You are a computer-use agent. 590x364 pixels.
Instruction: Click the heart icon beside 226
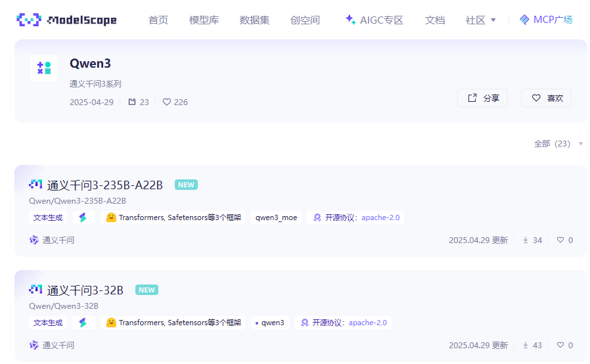pyautogui.click(x=167, y=102)
